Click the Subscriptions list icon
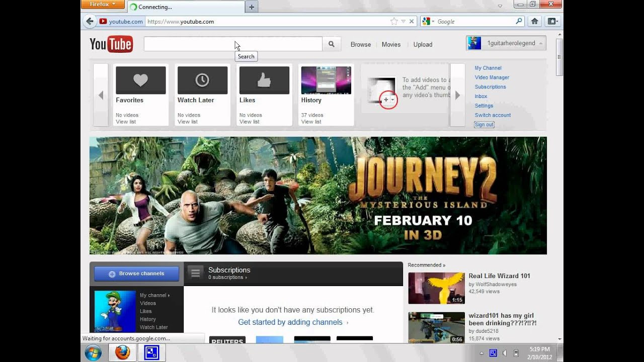The width and height of the screenshot is (644, 362). (196, 273)
